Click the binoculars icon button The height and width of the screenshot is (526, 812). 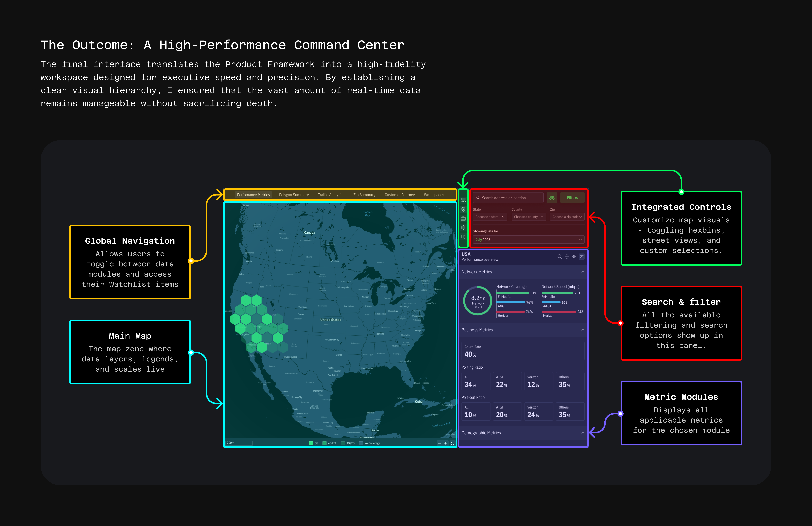552,198
